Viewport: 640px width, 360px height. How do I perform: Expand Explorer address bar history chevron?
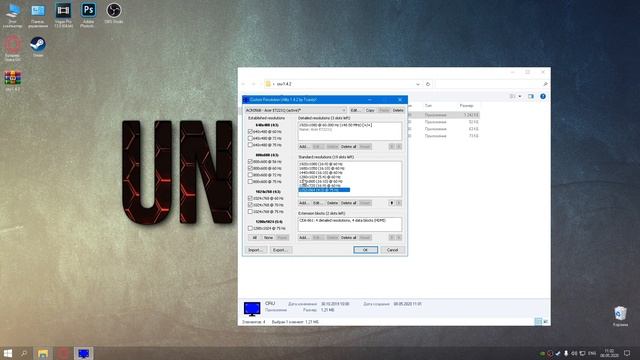coord(418,84)
